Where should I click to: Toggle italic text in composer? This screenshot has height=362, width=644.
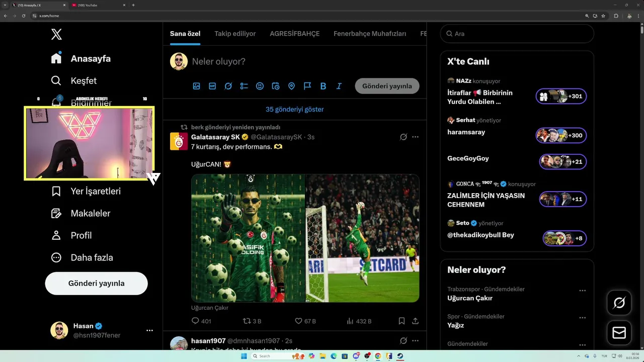click(x=339, y=86)
